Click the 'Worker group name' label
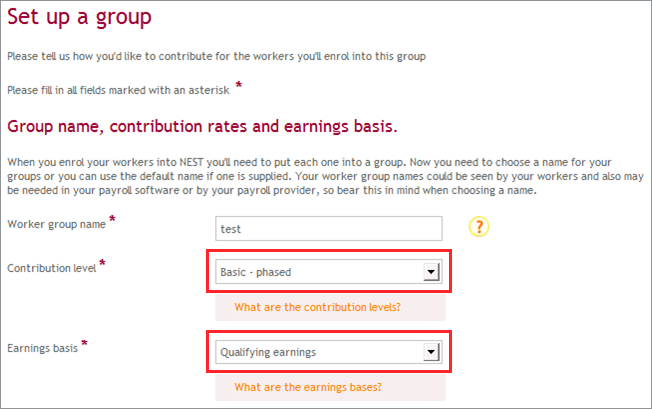 click(57, 224)
